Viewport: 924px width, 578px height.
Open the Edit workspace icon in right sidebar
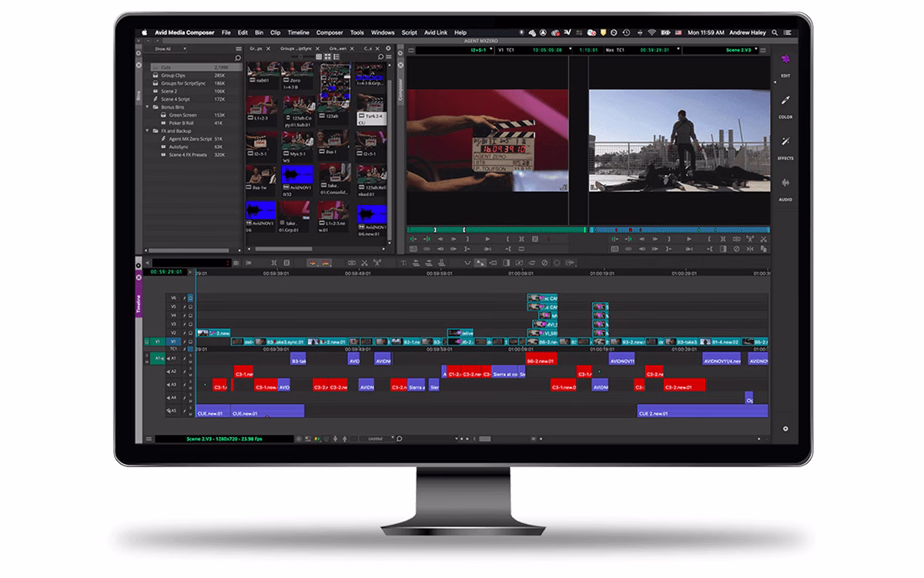click(785, 60)
